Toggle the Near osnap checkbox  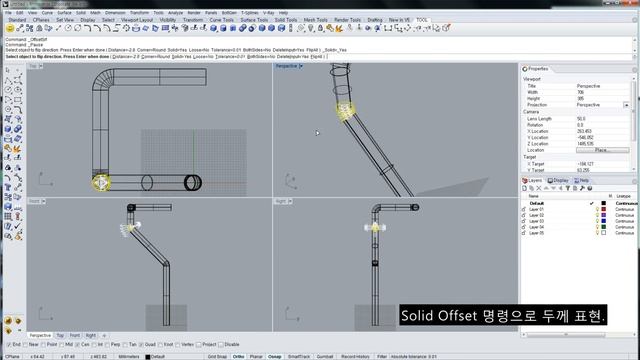pos(25,345)
